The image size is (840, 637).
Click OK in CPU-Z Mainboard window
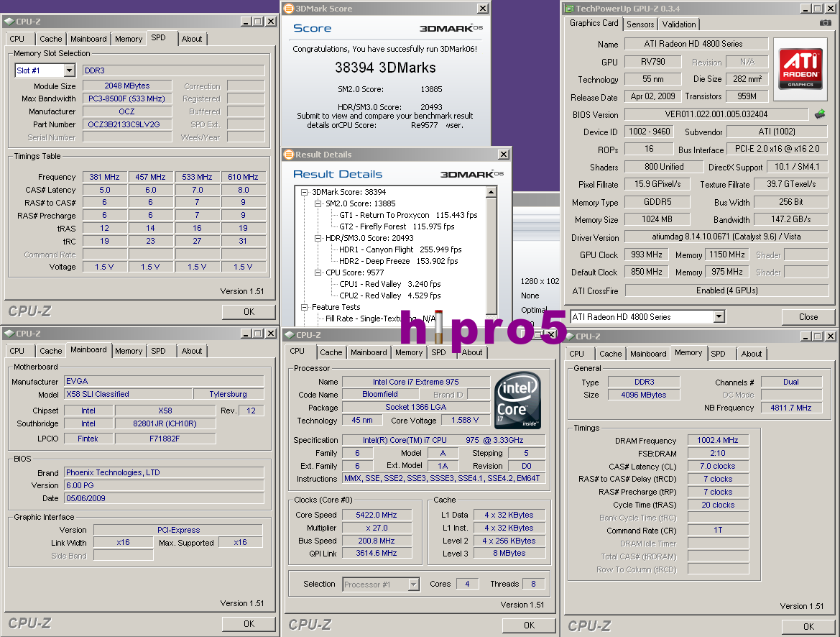pyautogui.click(x=249, y=623)
